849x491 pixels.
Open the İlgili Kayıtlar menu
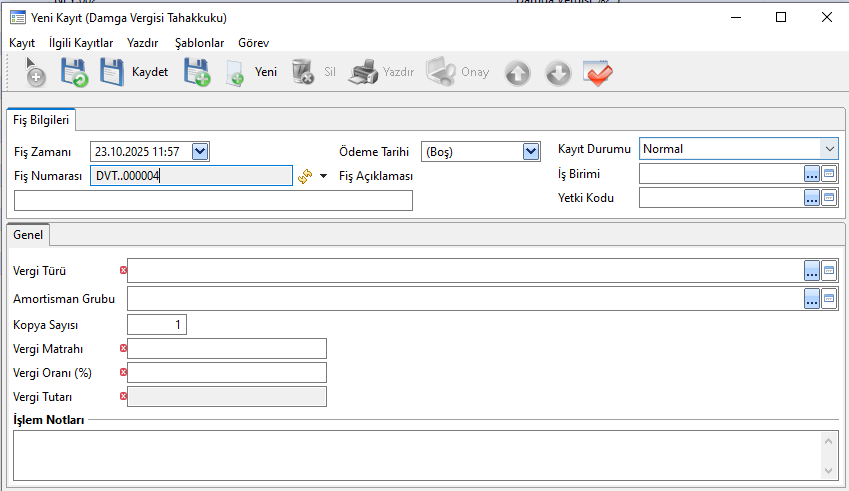pyautogui.click(x=81, y=43)
